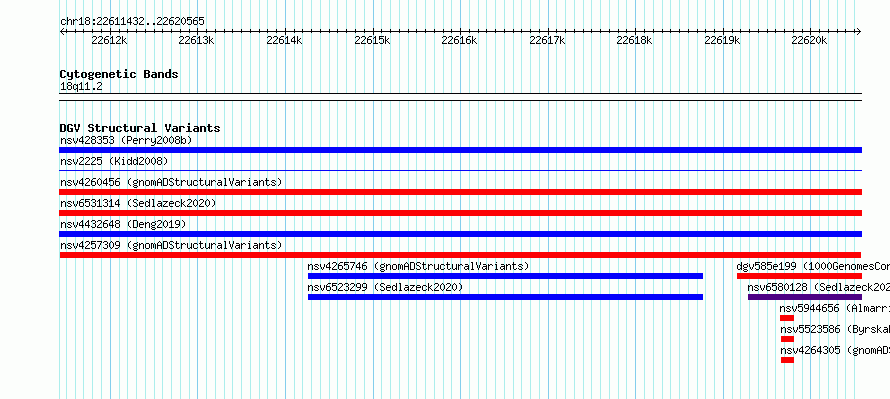Select the purple nsv6580128 variant bar

click(805, 297)
